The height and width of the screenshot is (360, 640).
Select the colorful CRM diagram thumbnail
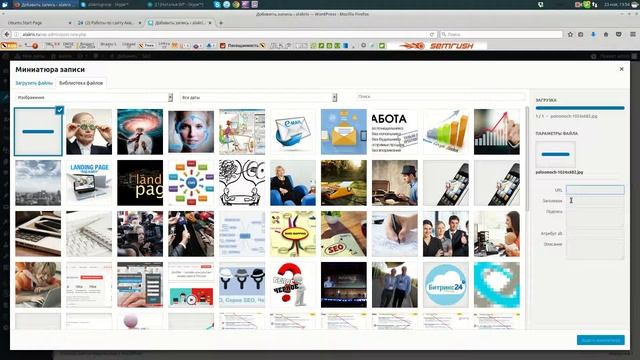[x=191, y=183]
